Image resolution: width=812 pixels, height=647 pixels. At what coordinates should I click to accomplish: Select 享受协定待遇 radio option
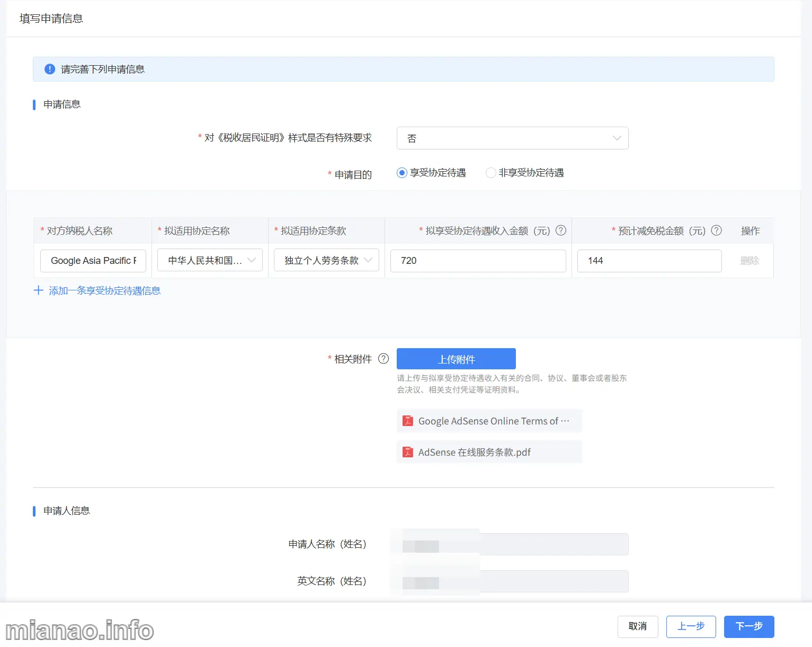point(402,173)
